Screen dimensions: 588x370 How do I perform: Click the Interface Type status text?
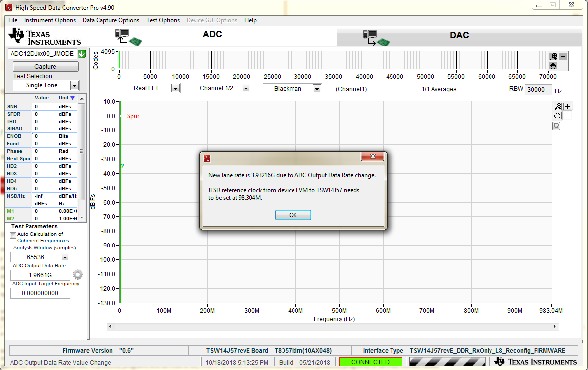coord(464,351)
